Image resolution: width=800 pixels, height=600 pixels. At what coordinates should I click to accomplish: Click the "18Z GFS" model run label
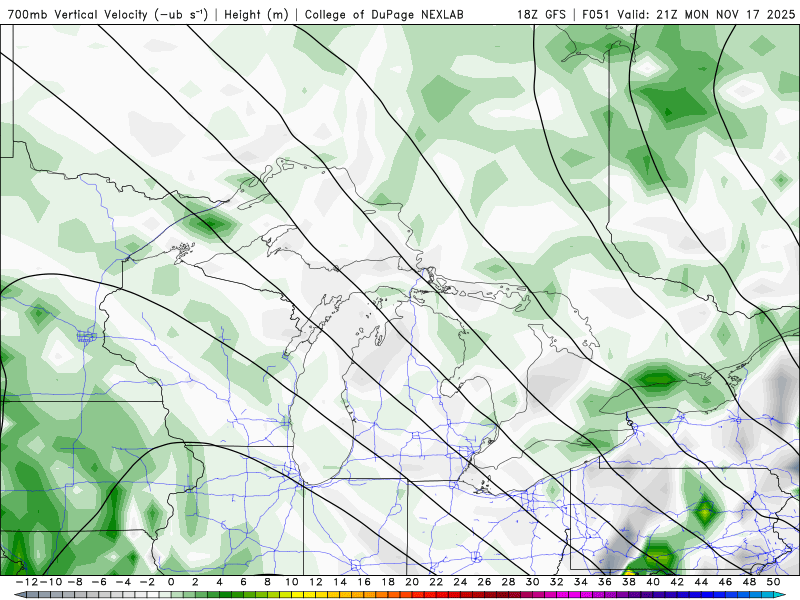click(541, 15)
